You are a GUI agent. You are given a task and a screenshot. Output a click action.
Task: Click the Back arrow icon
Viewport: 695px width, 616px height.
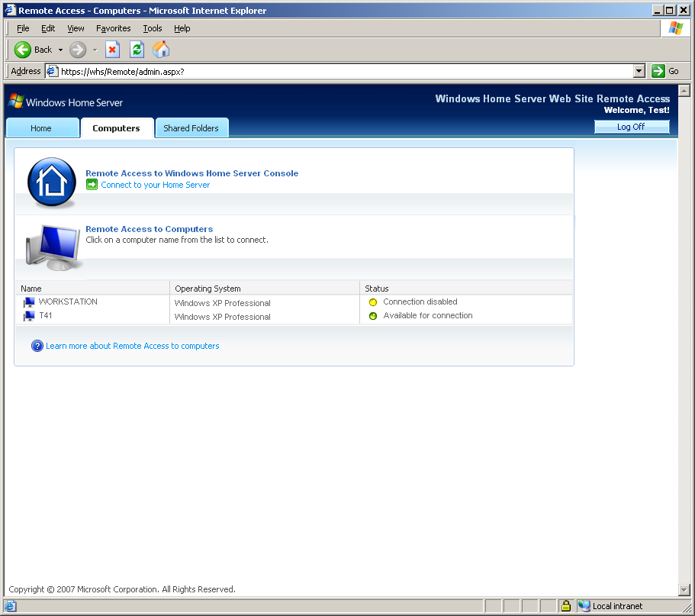coord(23,50)
